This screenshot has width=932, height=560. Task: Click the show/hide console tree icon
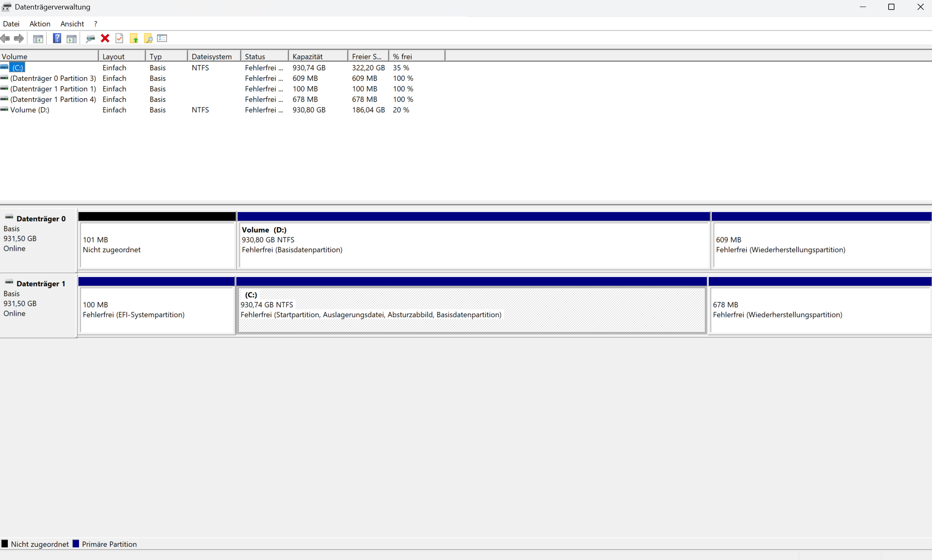(38, 38)
